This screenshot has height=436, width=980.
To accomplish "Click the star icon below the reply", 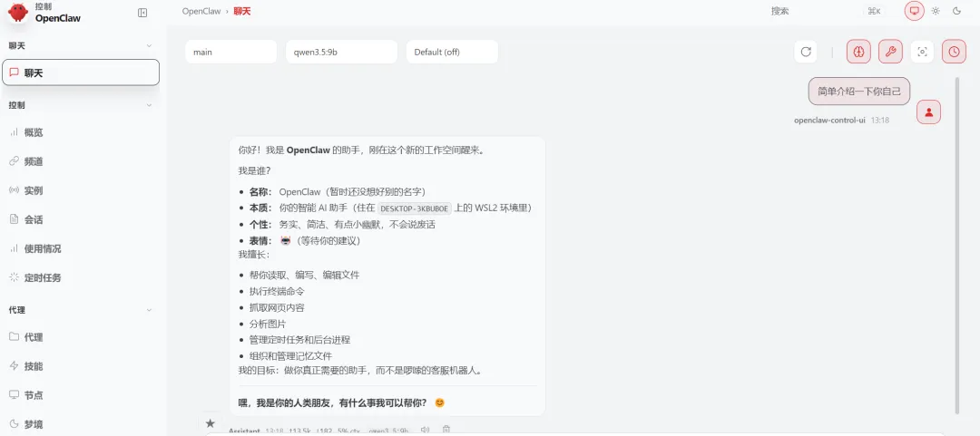I will click(210, 423).
